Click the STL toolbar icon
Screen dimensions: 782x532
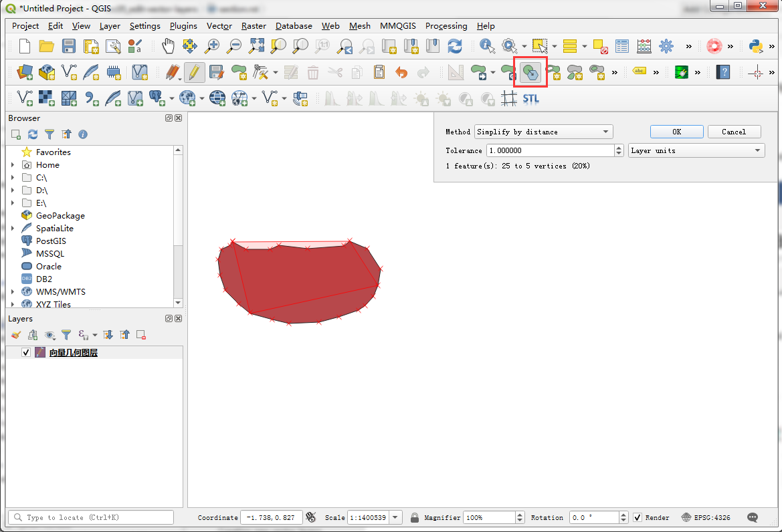530,99
